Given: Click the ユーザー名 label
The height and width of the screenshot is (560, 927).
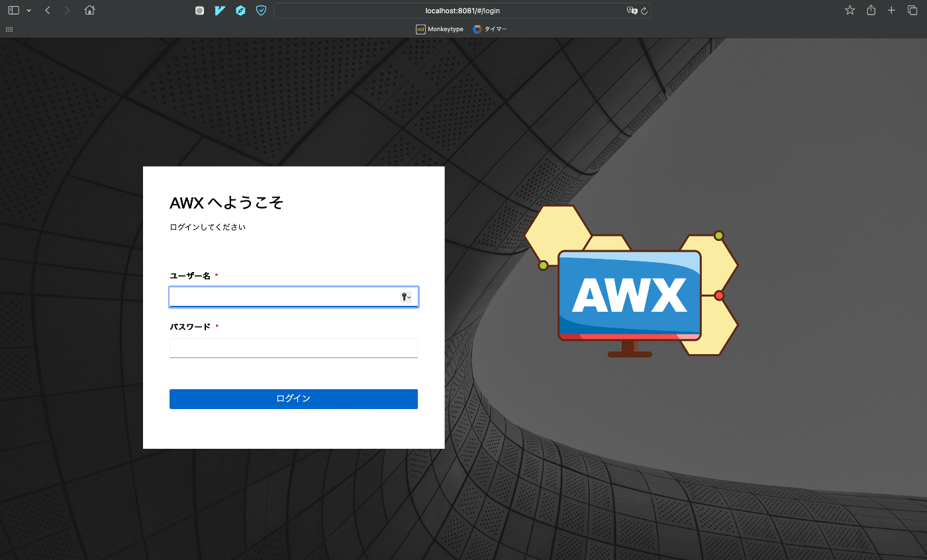Looking at the screenshot, I should point(190,276).
